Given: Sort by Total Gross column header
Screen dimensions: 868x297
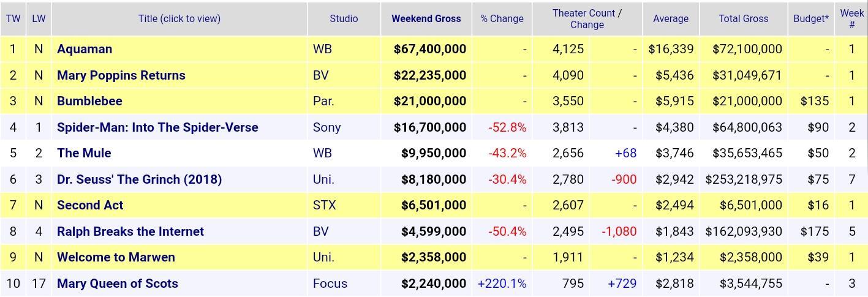Looking at the screenshot, I should [x=743, y=18].
